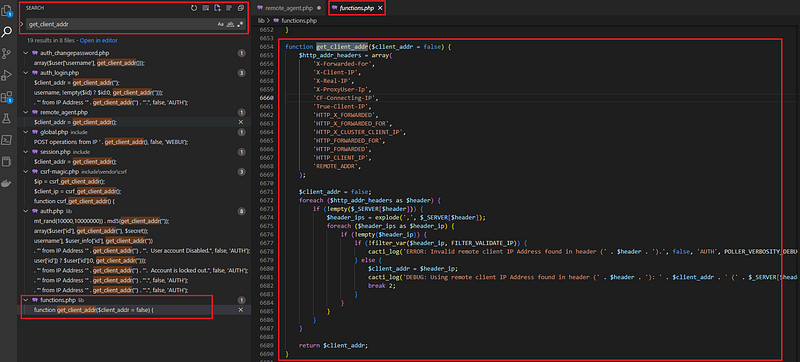Open the terminal prompt icon in the activity bar
The image size is (800, 362).
[7, 140]
